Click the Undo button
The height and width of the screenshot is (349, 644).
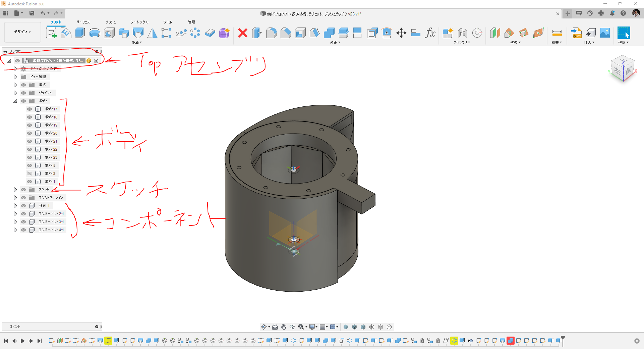tap(43, 13)
